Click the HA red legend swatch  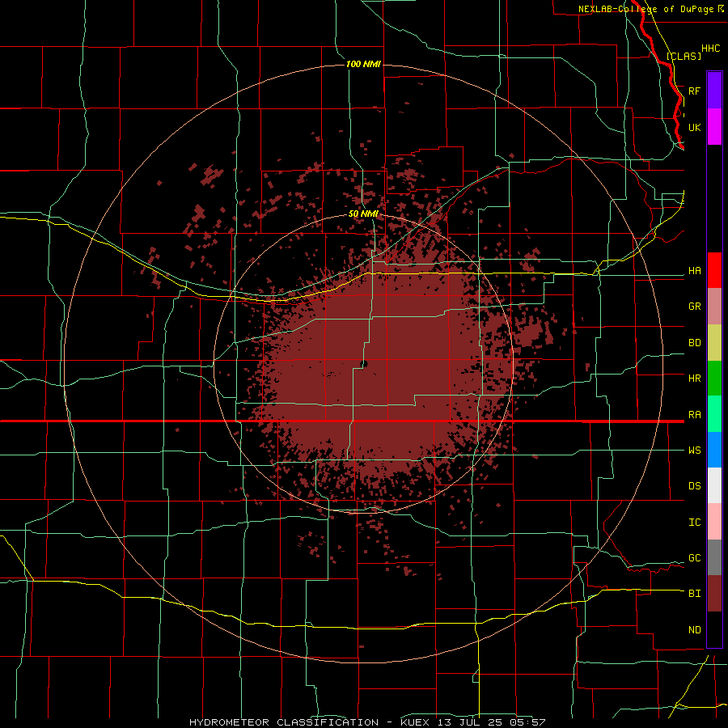pos(714,270)
